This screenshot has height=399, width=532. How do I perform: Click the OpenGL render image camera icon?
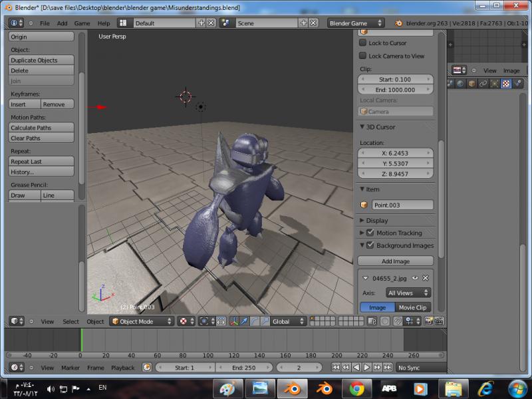(428, 321)
